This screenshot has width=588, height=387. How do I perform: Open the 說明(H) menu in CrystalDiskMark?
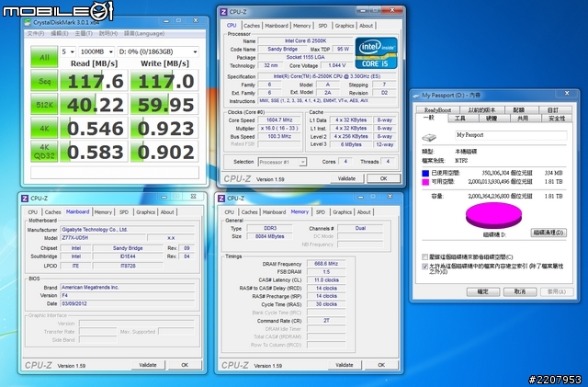[108, 33]
